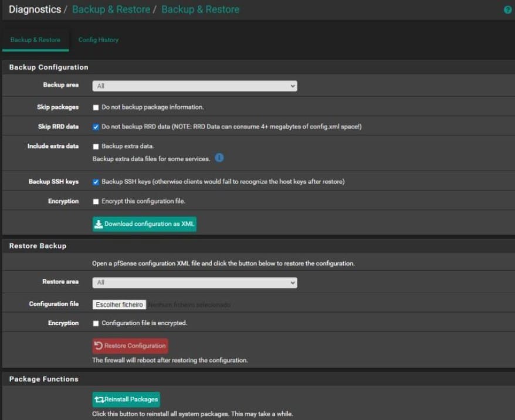The width and height of the screenshot is (515, 420).
Task: Click the download icon on XML button
Action: pos(99,224)
